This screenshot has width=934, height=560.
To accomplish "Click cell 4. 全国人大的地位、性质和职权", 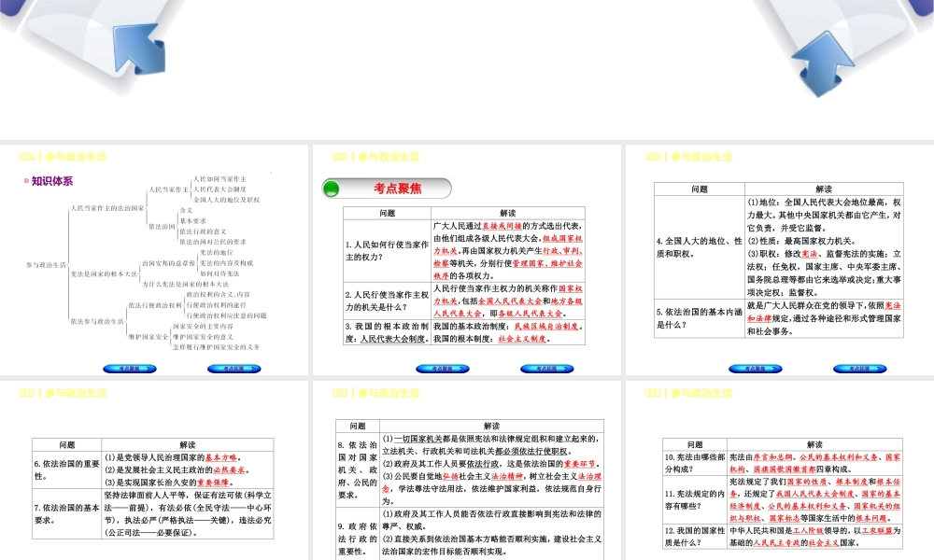I will point(700,247).
